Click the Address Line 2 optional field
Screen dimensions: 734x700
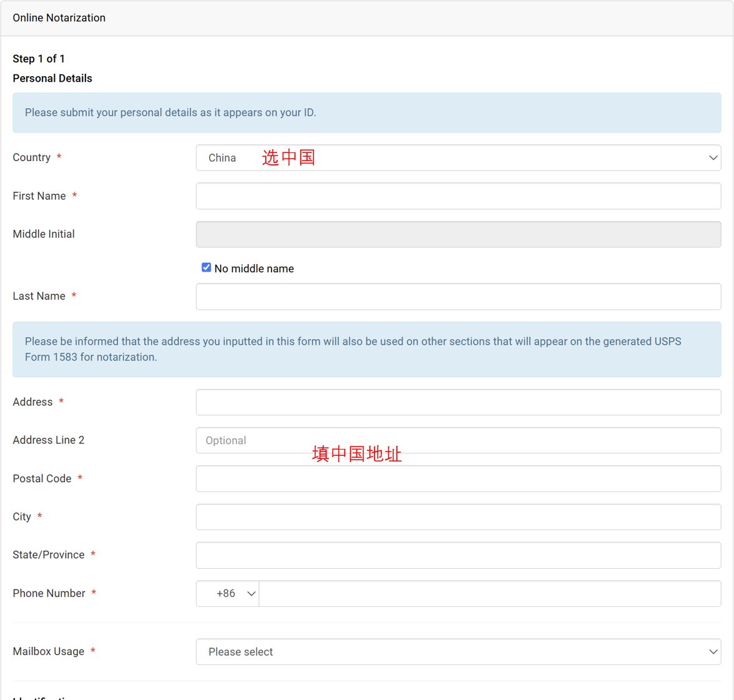(458, 440)
